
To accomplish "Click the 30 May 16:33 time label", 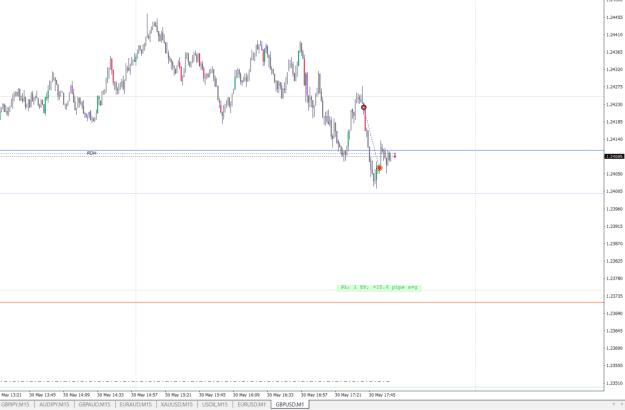I will pyautogui.click(x=280, y=395).
